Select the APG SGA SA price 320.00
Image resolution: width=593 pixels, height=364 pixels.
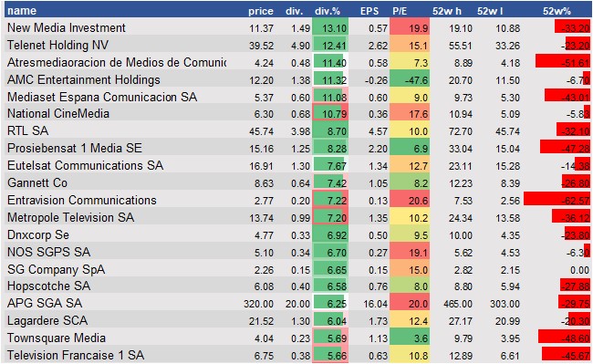point(258,304)
